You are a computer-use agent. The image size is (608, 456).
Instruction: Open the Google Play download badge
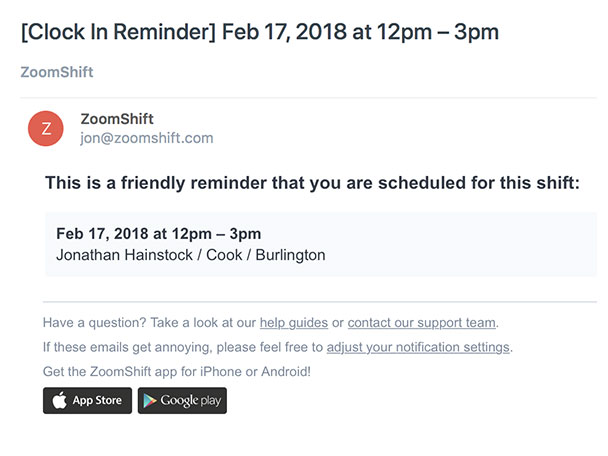[182, 401]
